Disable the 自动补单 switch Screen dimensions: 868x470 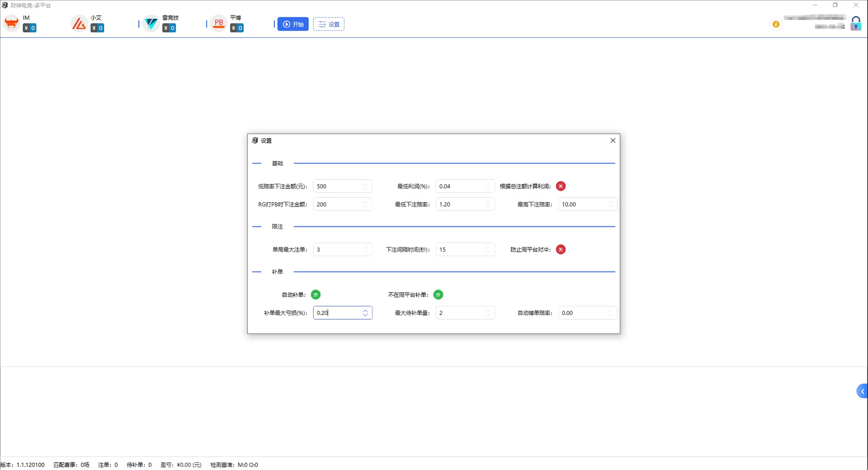click(315, 295)
